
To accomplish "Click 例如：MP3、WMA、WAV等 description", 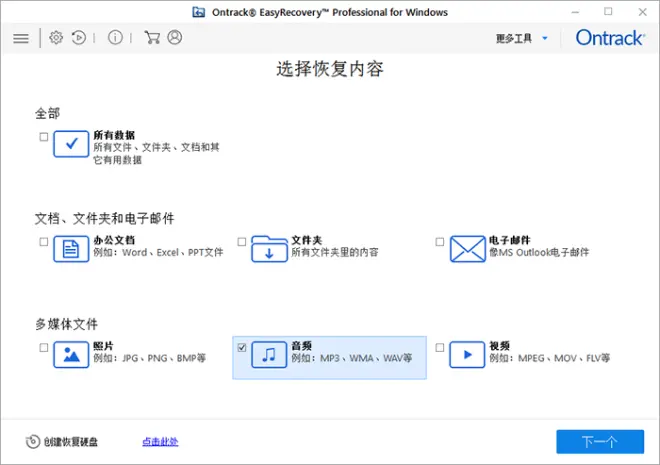I will tap(352, 358).
